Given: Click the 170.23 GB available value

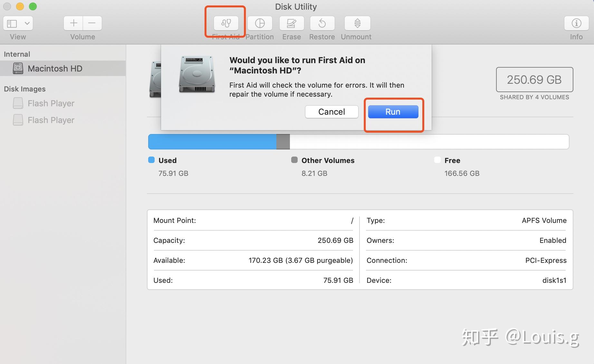Looking at the screenshot, I should tap(301, 260).
